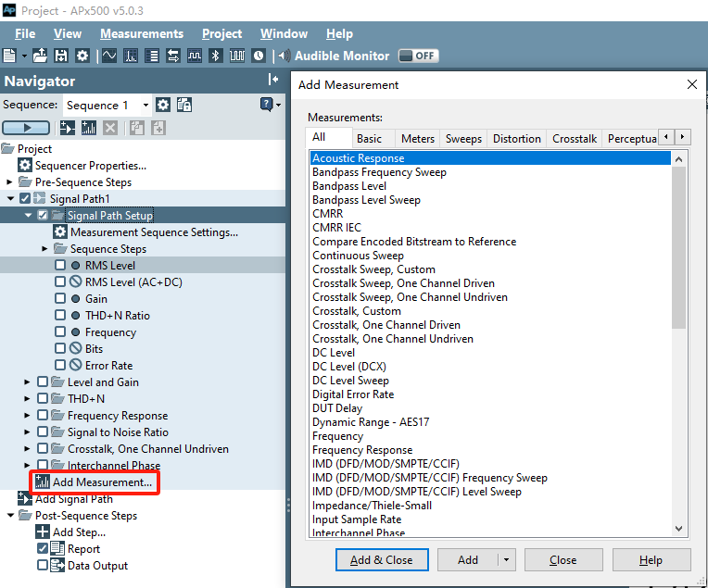
Task: Expand the Sequence Steps folder
Action: (x=44, y=249)
